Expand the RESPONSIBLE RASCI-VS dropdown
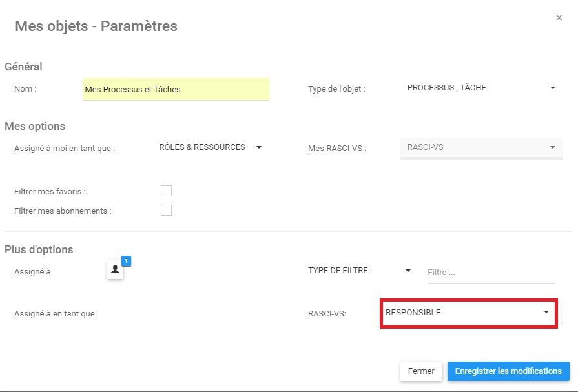Viewport: 578px width, 392px height. click(468, 313)
